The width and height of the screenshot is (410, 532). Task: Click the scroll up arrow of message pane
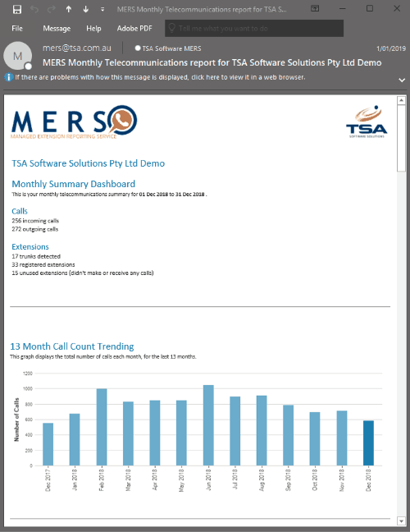(x=401, y=100)
